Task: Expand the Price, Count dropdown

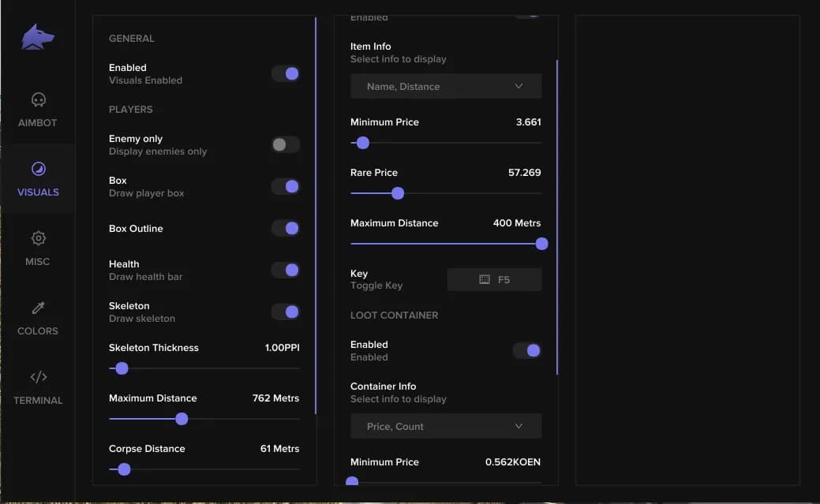Action: click(446, 426)
